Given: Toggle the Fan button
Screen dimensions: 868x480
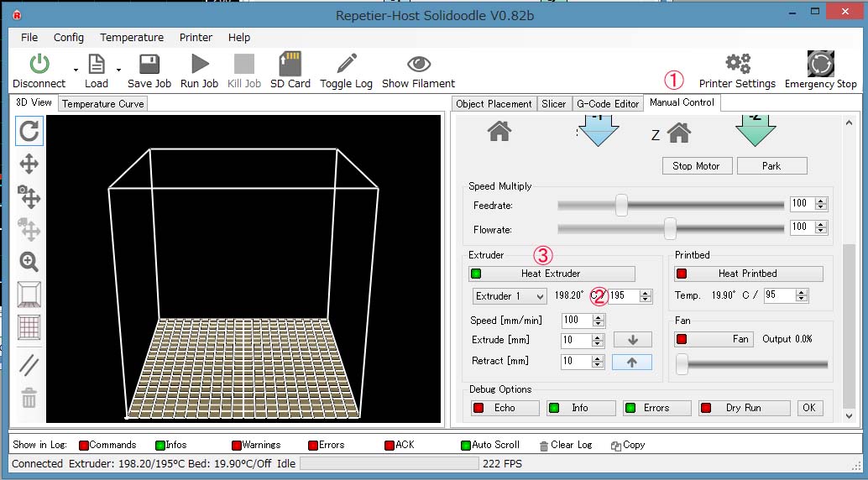Looking at the screenshot, I should [714, 339].
